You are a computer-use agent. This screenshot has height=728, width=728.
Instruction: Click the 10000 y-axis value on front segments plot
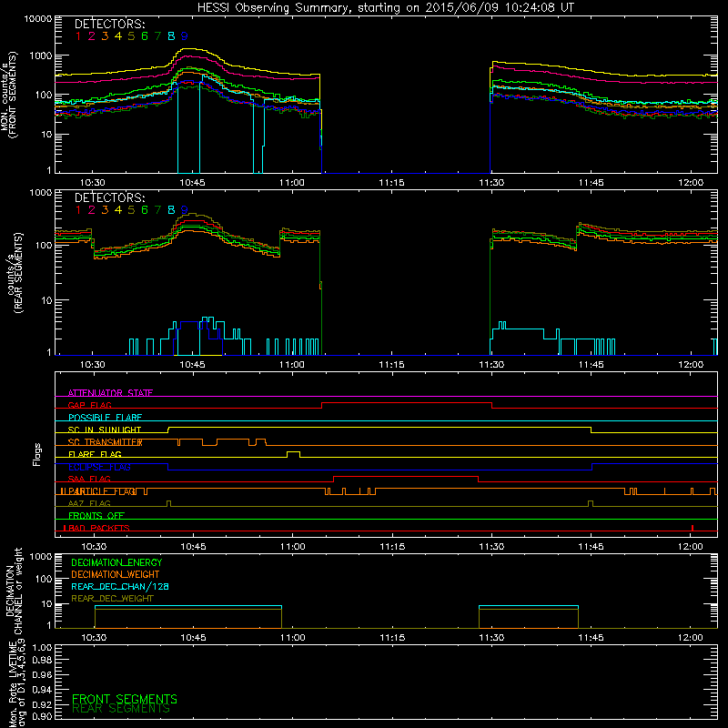point(38,18)
